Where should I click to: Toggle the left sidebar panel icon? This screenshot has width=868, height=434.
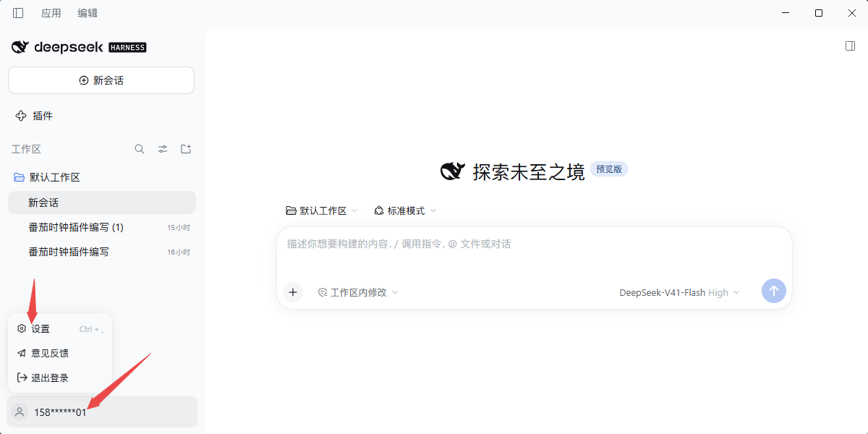pyautogui.click(x=18, y=13)
